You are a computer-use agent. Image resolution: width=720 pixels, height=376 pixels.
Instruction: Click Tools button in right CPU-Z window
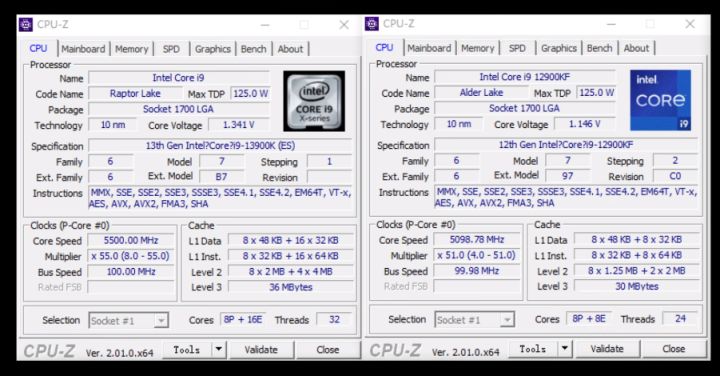coord(533,349)
